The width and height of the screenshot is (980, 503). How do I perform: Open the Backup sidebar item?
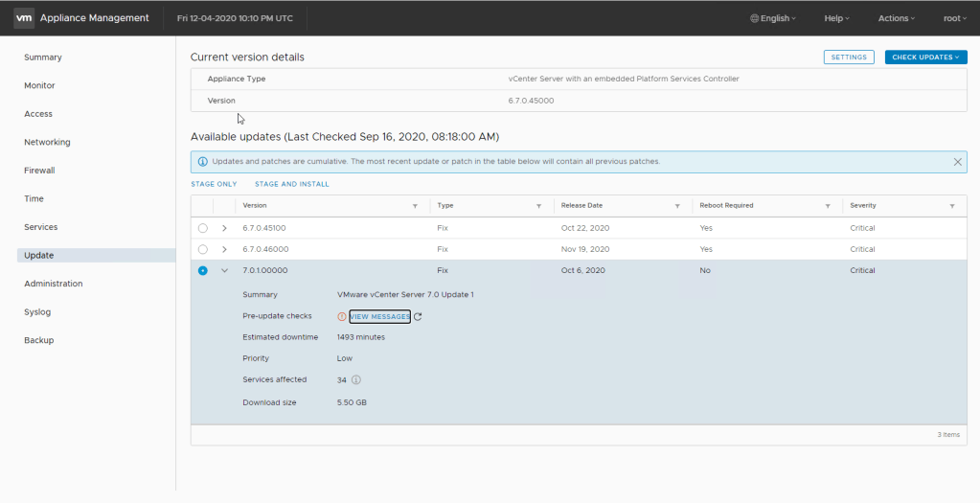[39, 340]
